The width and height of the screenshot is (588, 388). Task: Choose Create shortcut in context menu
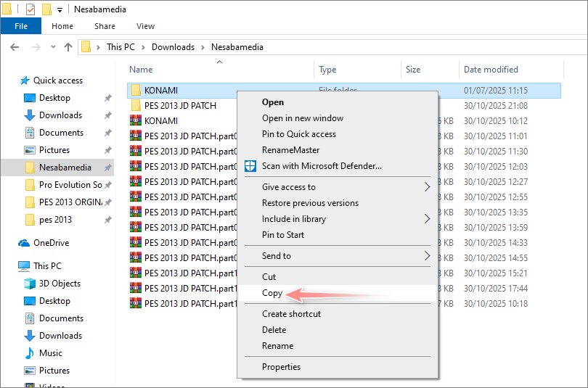[x=291, y=314]
